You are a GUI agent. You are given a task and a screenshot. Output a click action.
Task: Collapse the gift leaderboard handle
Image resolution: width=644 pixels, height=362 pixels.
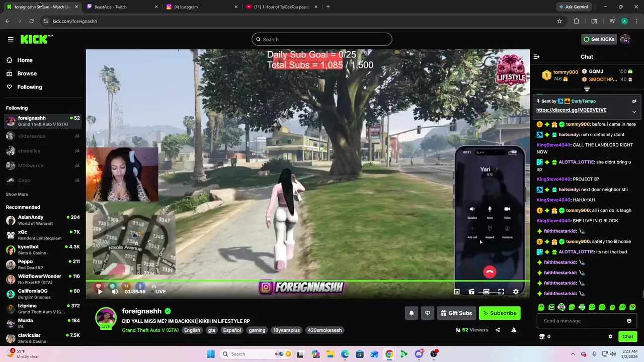click(x=587, y=89)
